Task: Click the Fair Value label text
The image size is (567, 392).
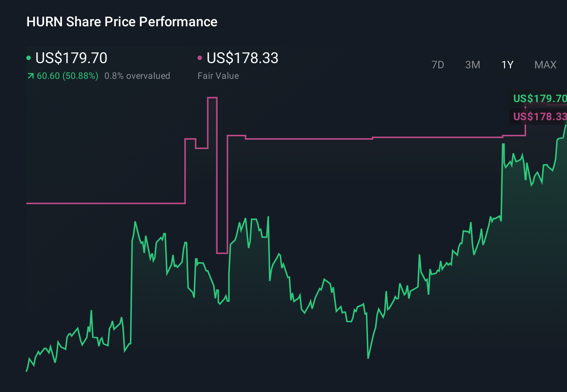Action: coord(218,76)
